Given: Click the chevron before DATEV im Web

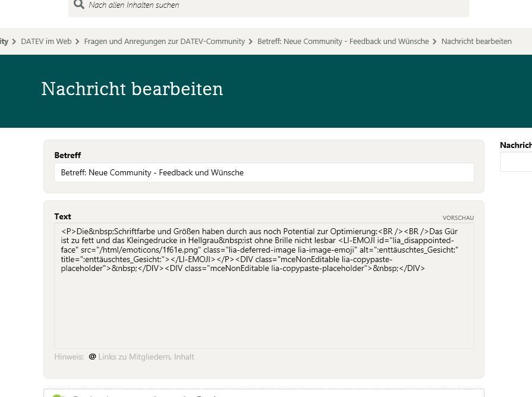Looking at the screenshot, I should click(14, 42).
